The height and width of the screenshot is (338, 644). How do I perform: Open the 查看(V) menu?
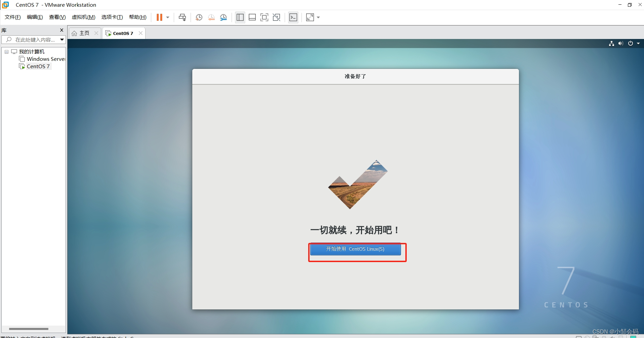point(57,17)
